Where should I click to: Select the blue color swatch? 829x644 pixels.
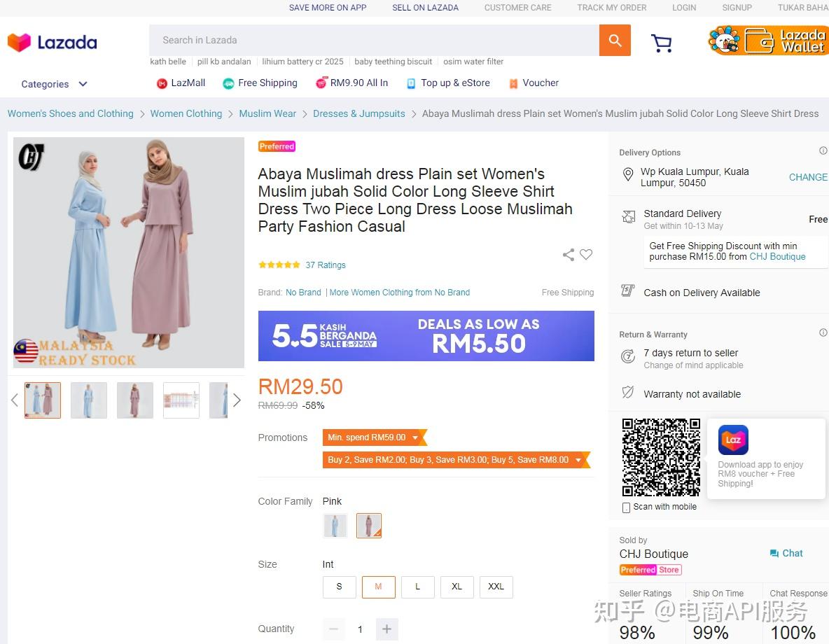pyautogui.click(x=335, y=526)
